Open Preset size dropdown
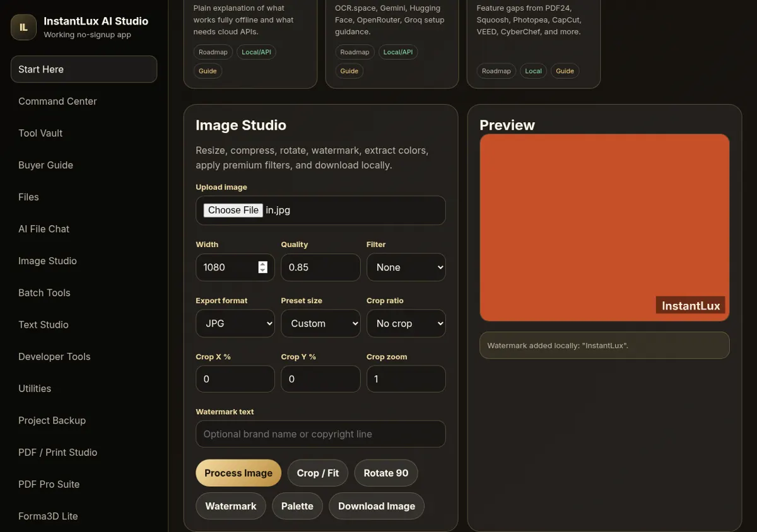757x532 pixels. 320,323
